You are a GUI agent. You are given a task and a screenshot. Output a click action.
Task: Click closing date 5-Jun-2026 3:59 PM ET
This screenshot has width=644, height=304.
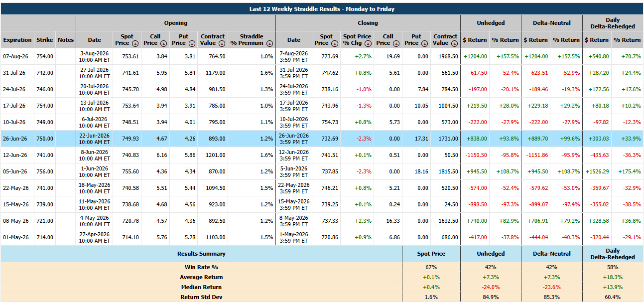click(x=294, y=171)
